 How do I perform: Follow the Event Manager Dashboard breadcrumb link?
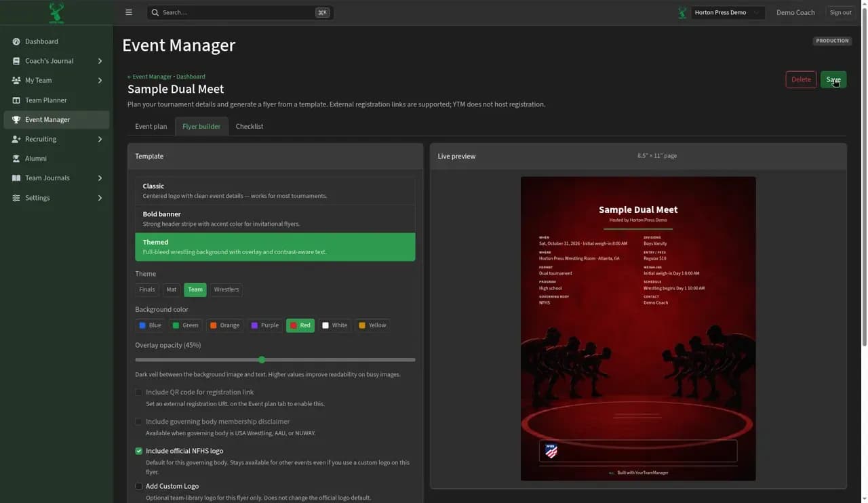click(x=166, y=77)
